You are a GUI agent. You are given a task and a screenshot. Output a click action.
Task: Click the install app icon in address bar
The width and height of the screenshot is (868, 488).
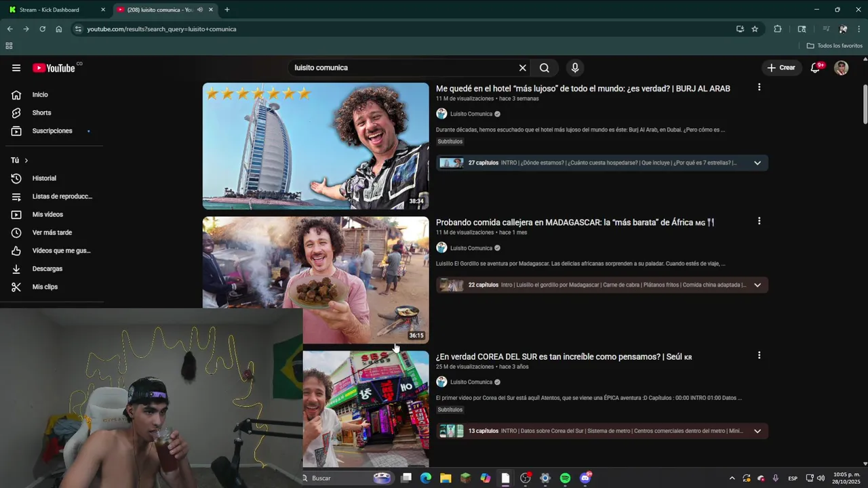[740, 29]
